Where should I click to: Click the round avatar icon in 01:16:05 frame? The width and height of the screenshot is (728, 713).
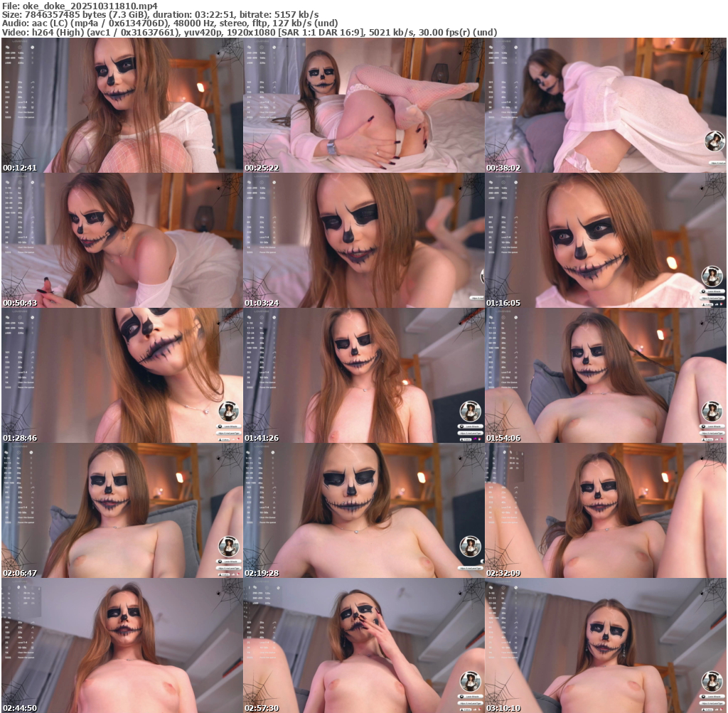pyautogui.click(x=713, y=276)
